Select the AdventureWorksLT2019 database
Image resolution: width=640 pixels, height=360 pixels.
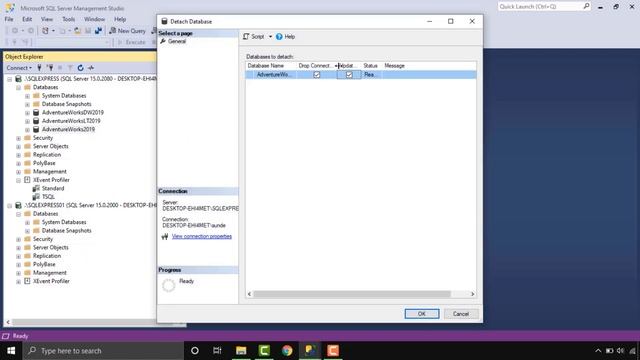(x=71, y=121)
